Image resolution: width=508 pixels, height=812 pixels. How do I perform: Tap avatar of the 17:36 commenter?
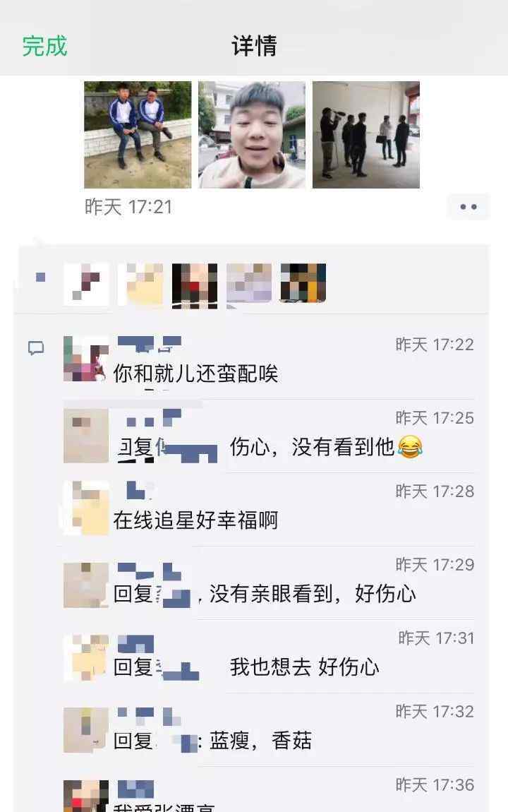[86, 796]
